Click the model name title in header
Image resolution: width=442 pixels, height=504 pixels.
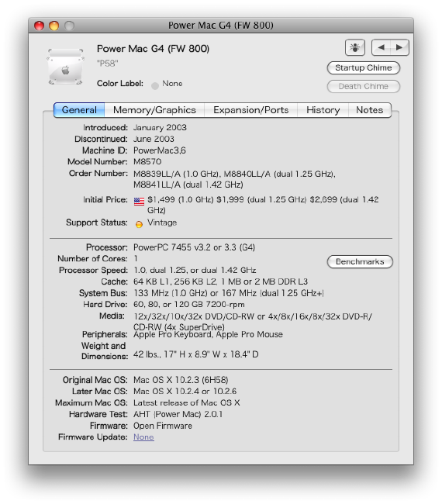pyautogui.click(x=153, y=49)
